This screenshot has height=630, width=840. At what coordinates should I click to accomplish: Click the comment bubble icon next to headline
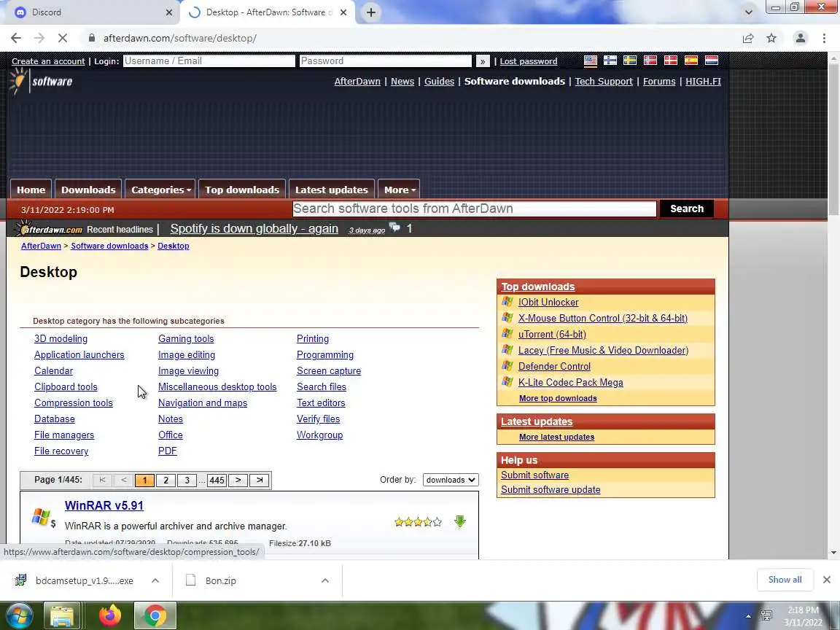click(394, 227)
